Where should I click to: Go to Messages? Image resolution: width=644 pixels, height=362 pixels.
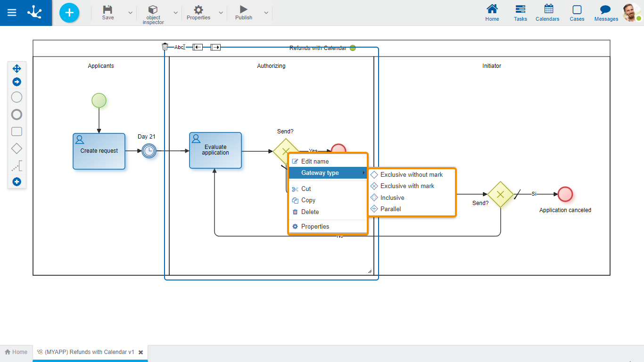pos(606,13)
